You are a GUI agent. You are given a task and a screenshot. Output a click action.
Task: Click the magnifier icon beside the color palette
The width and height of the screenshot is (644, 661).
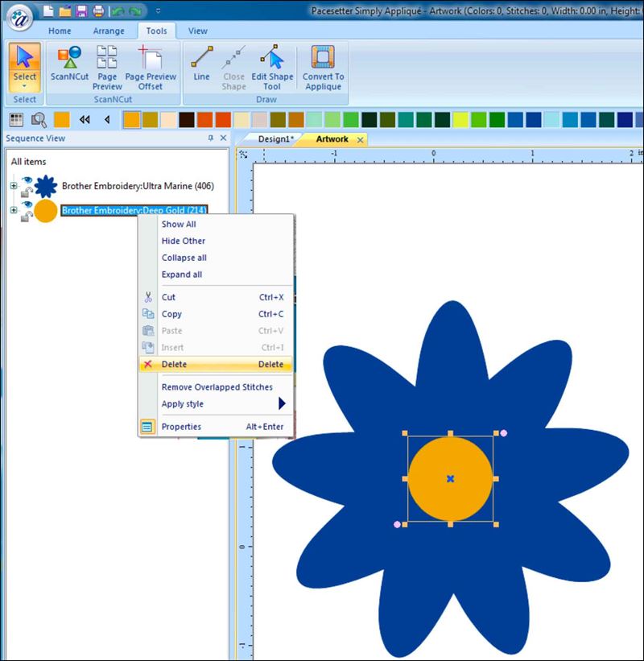pyautogui.click(x=38, y=120)
